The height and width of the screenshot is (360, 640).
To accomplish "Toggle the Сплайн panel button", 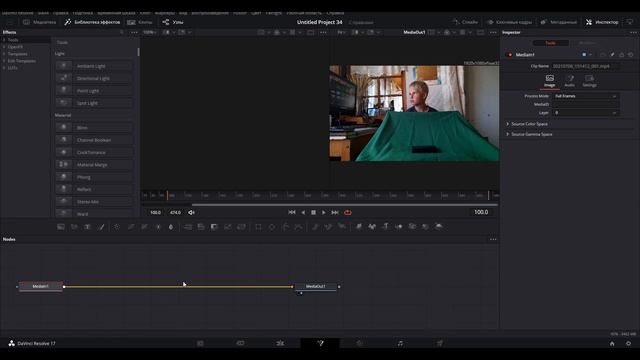I will click(x=465, y=22).
